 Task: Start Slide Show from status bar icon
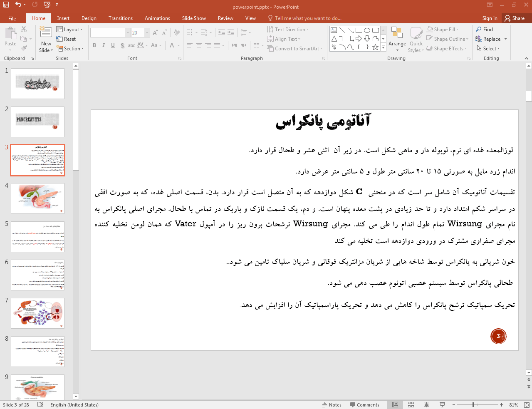(x=442, y=405)
